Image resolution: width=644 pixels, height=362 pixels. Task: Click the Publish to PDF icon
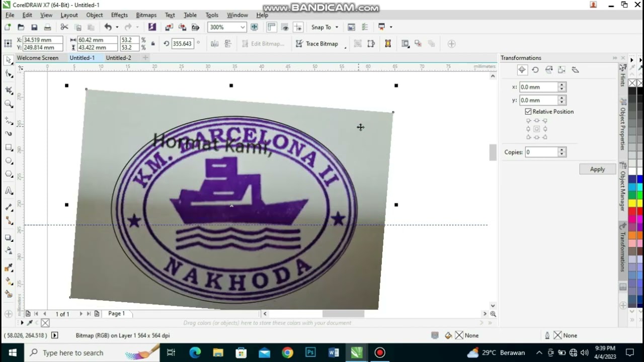tap(195, 27)
